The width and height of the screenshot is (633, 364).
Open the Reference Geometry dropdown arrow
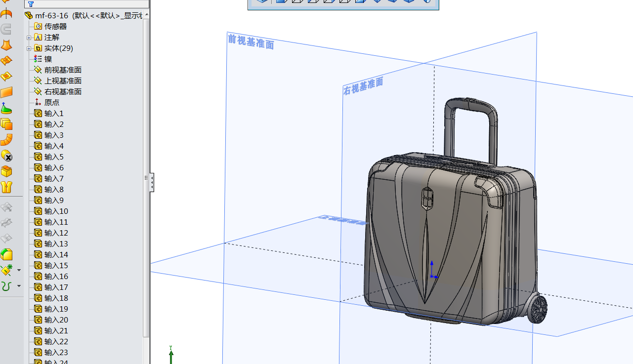click(19, 270)
